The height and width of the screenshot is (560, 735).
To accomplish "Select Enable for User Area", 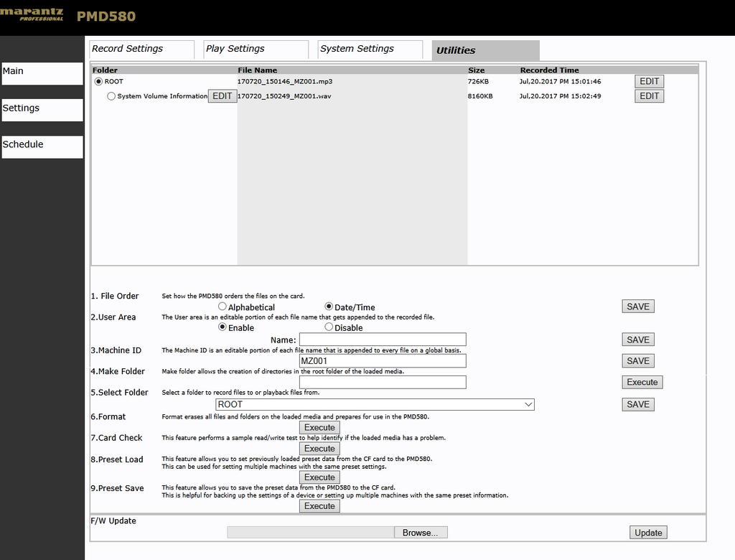I will click(x=223, y=327).
